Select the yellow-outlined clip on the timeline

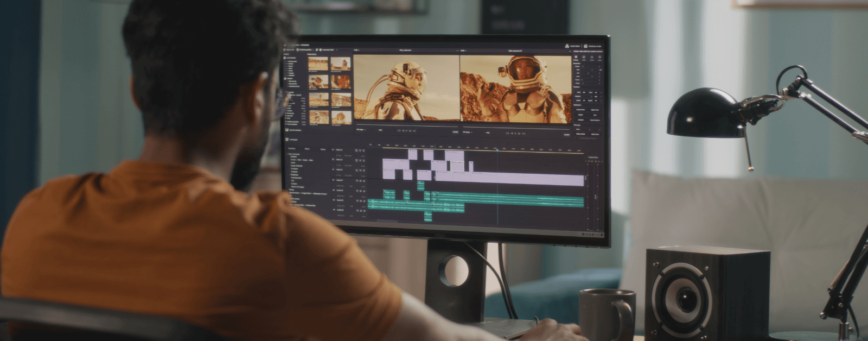[457, 166]
